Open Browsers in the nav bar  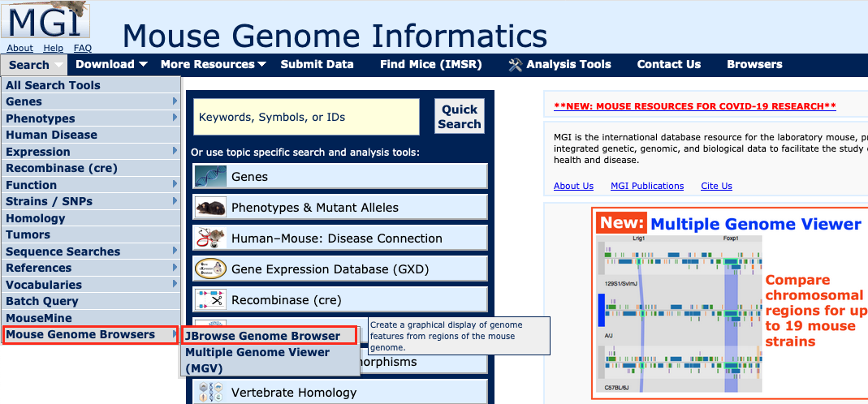(754, 65)
